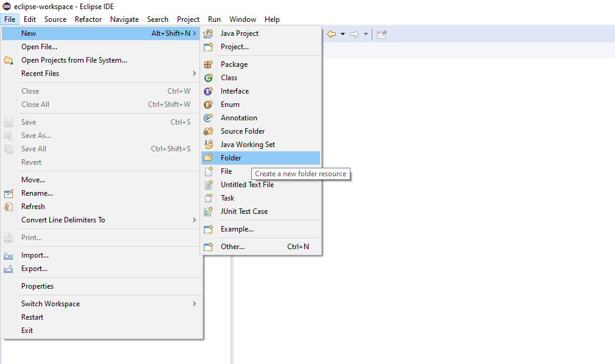This screenshot has width=615, height=364.
Task: Click the JUnit Test Case icon
Action: click(208, 211)
